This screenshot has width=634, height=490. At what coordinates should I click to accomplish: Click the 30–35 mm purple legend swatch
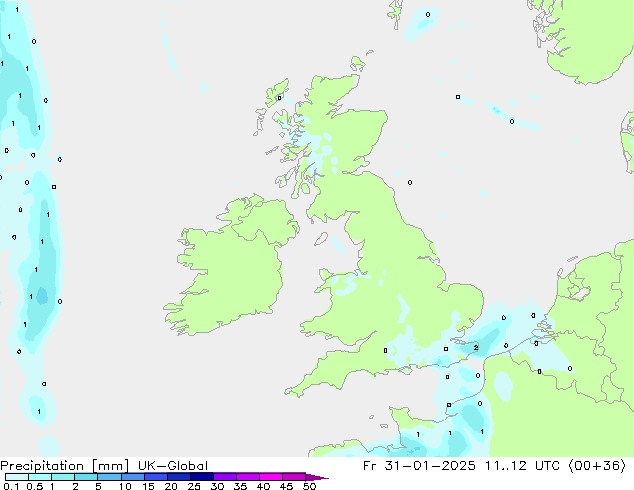(224, 477)
